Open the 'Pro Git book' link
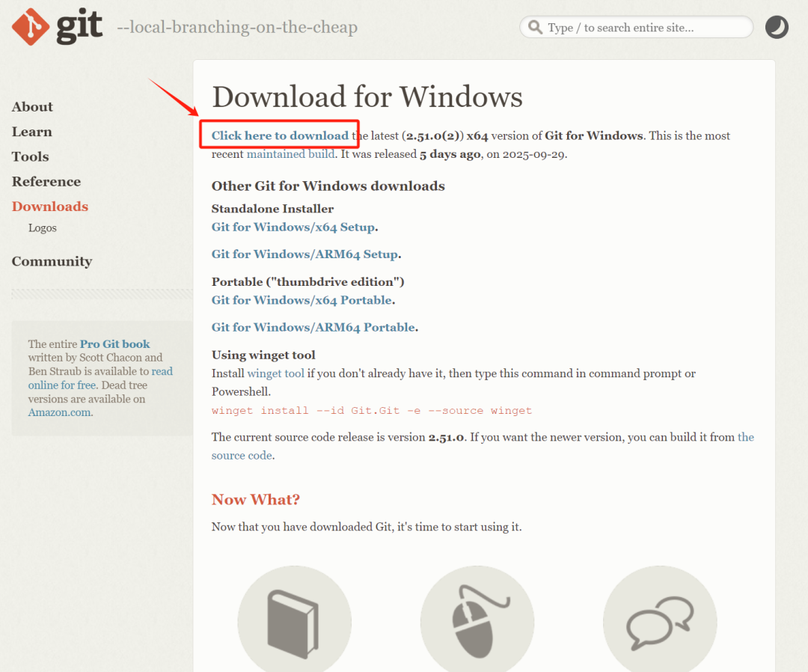808x672 pixels. tap(115, 343)
